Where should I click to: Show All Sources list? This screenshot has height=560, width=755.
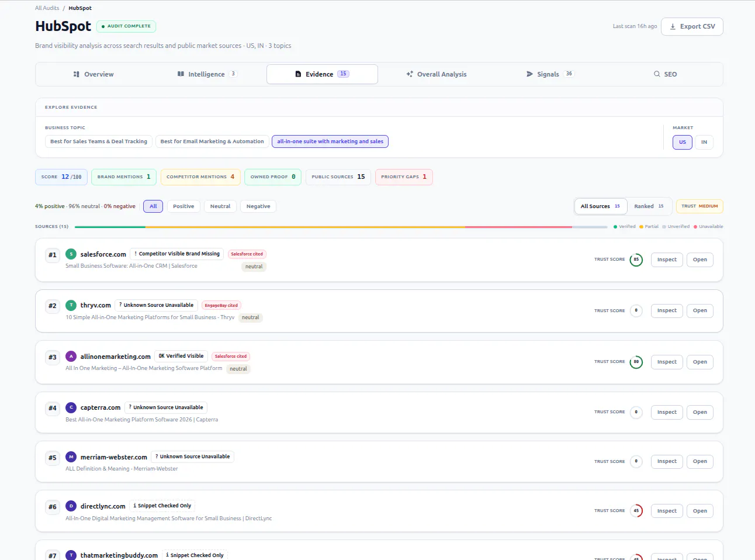click(x=600, y=206)
